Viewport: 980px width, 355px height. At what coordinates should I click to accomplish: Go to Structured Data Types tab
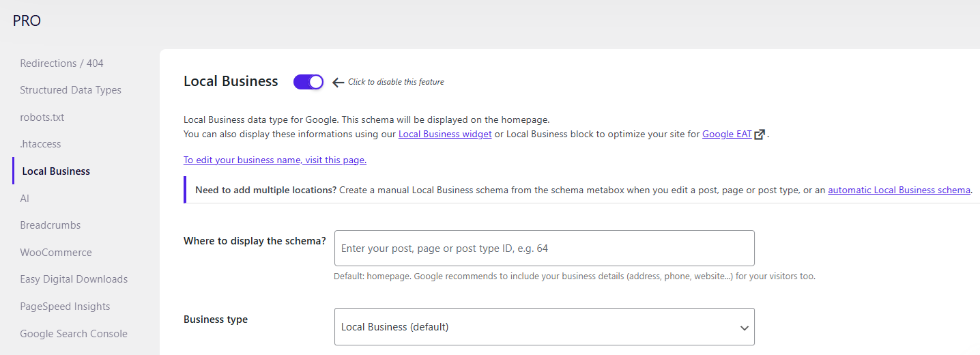point(70,90)
